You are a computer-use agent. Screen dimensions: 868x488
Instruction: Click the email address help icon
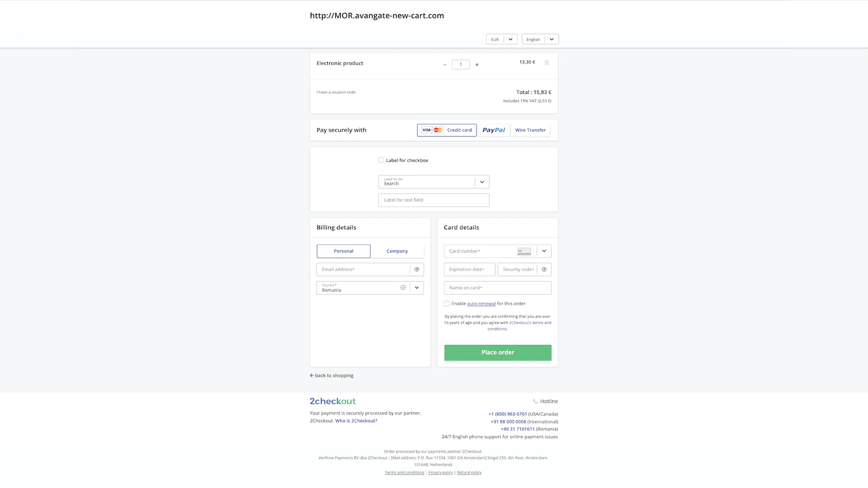coord(417,269)
